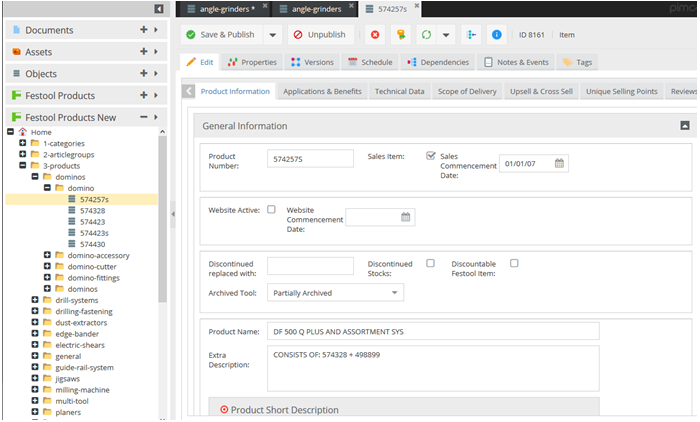The image size is (700, 422).
Task: Open the Dependencies tab
Action: point(438,62)
